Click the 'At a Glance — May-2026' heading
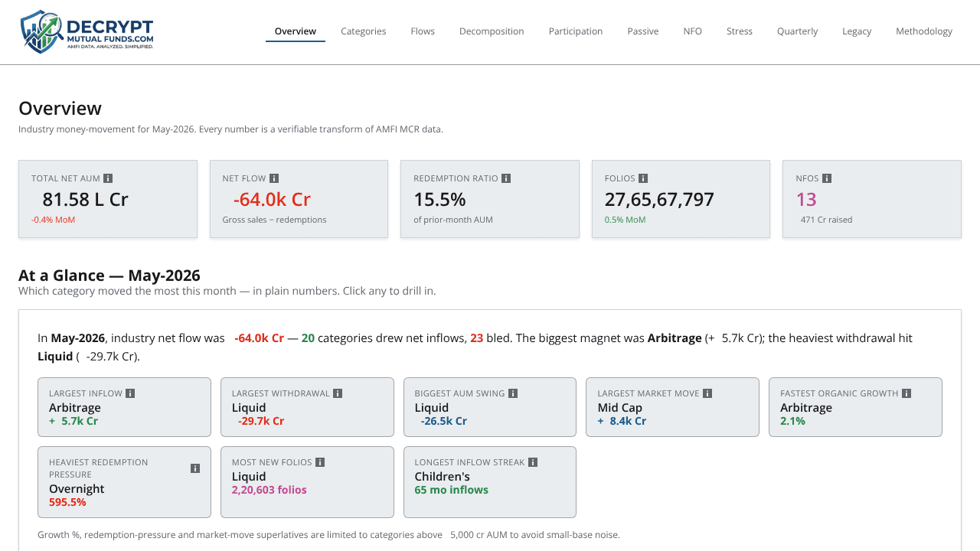980x551 pixels. [109, 275]
